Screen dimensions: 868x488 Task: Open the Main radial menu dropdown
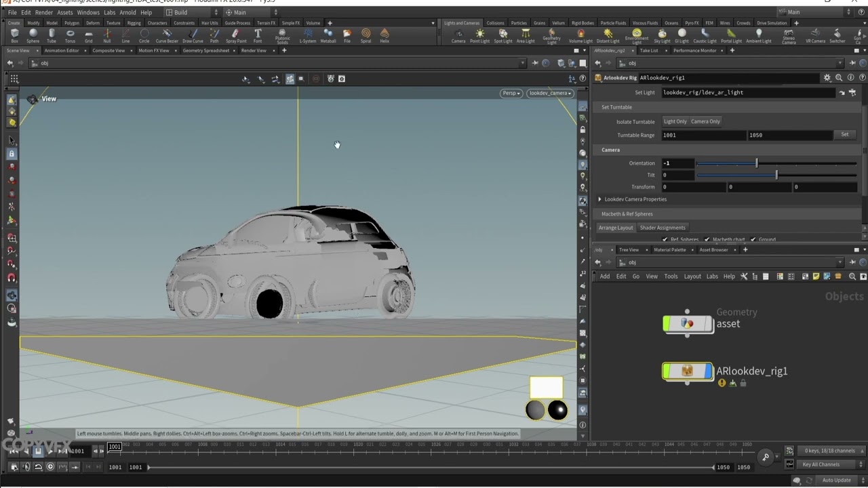point(251,12)
